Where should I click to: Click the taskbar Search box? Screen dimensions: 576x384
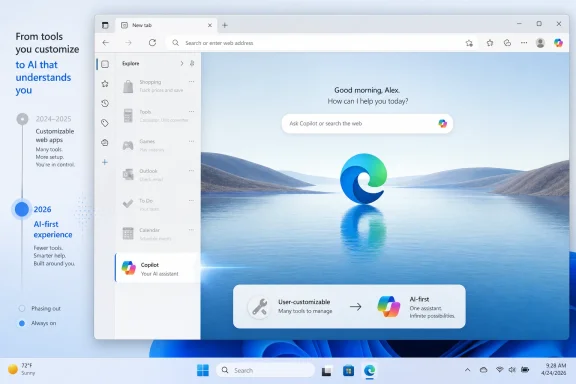[x=265, y=370]
